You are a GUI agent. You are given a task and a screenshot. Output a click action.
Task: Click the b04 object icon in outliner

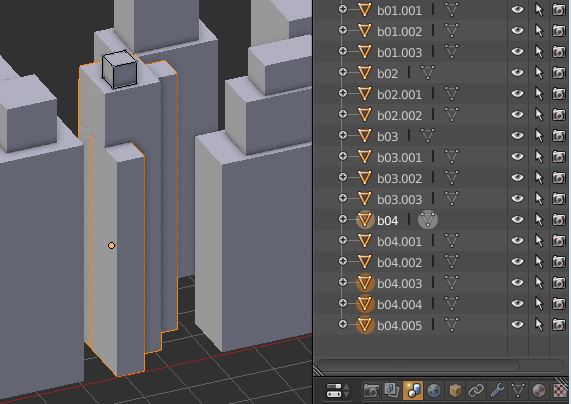(x=365, y=220)
